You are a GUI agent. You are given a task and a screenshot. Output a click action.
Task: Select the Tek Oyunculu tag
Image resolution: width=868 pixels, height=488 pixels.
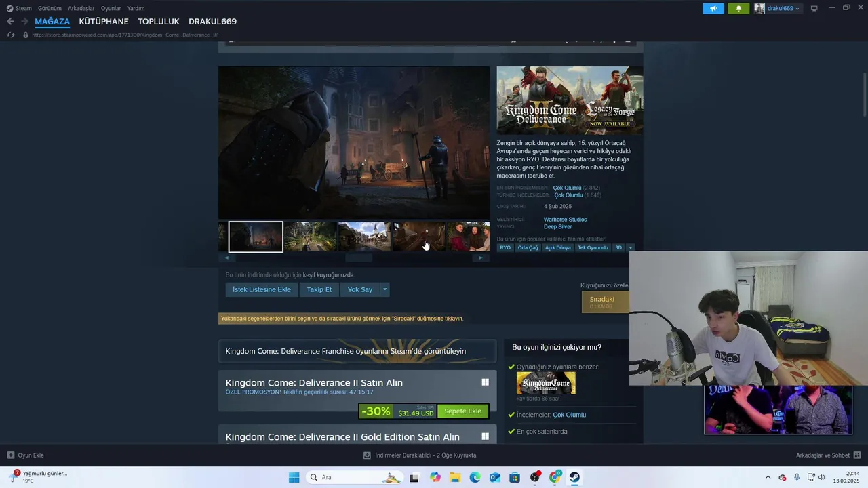coord(593,248)
